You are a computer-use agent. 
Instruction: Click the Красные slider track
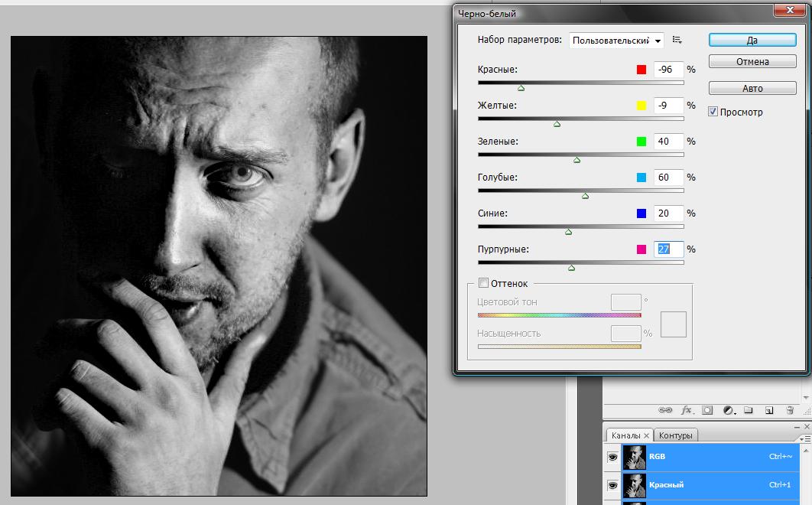pyautogui.click(x=580, y=82)
